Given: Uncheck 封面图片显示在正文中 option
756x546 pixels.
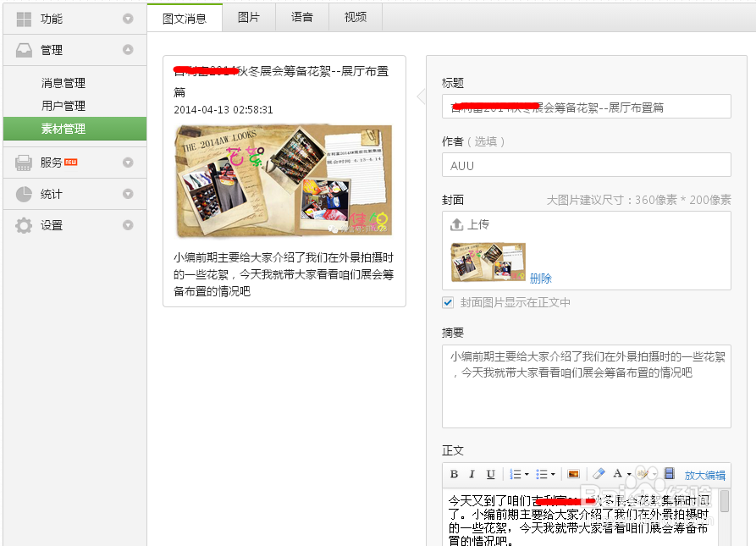Looking at the screenshot, I should tap(448, 303).
